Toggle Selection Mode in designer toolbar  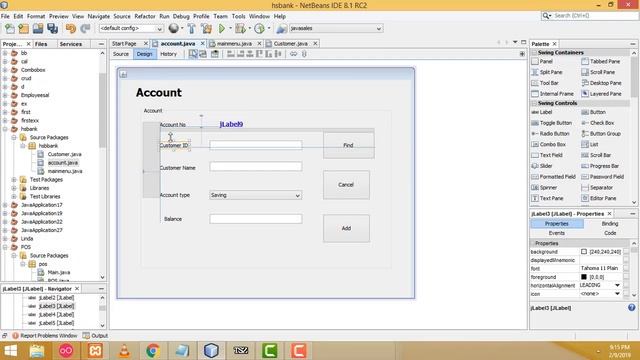click(193, 54)
